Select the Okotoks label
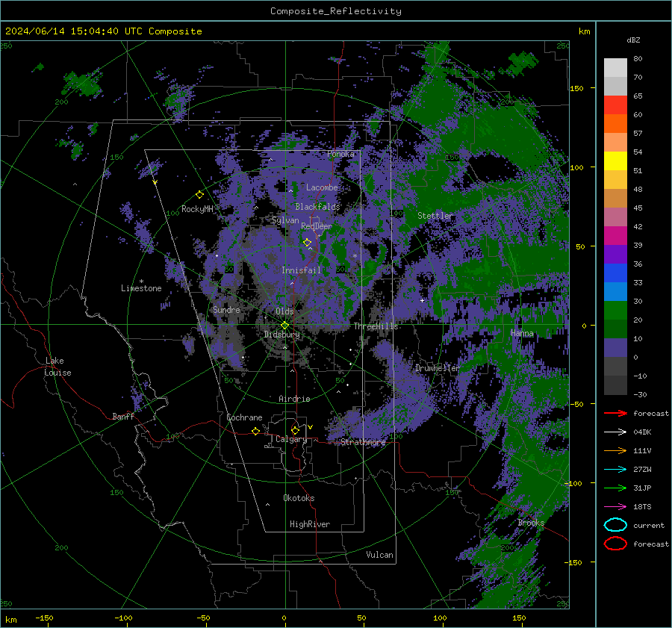Viewport: 672px width, 628px height. point(299,498)
